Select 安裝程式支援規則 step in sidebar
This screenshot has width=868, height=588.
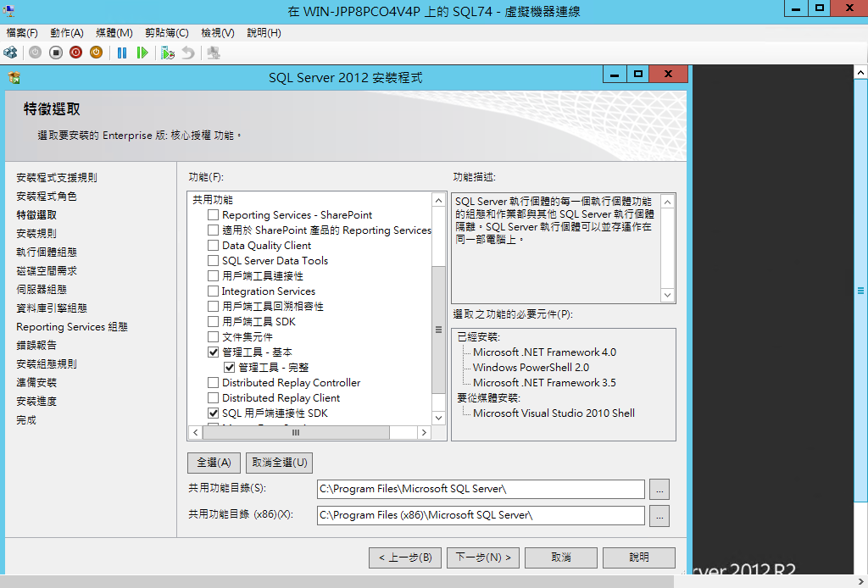pos(57,178)
